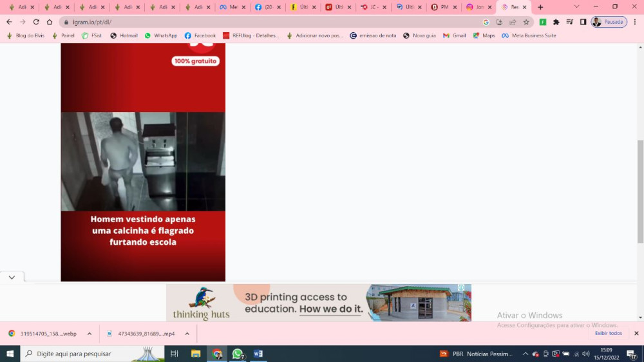This screenshot has width=644, height=362.
Task: Switch to the PM tab
Action: (444, 7)
